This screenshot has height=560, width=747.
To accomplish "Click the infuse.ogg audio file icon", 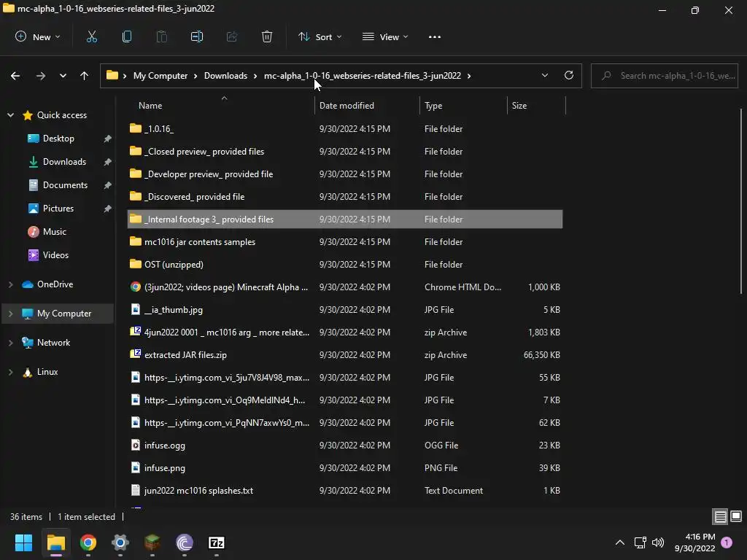I will click(136, 445).
